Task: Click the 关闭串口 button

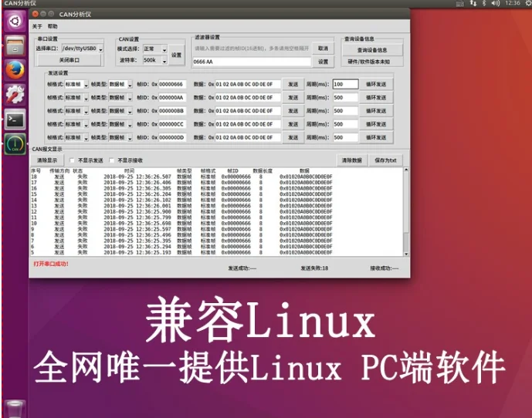Action: click(x=69, y=60)
